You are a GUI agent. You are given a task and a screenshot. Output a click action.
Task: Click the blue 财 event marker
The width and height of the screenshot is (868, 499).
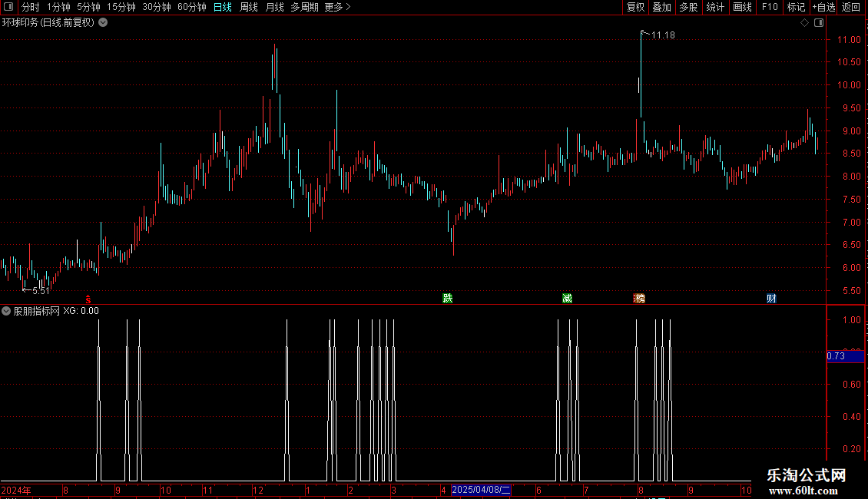(x=771, y=298)
